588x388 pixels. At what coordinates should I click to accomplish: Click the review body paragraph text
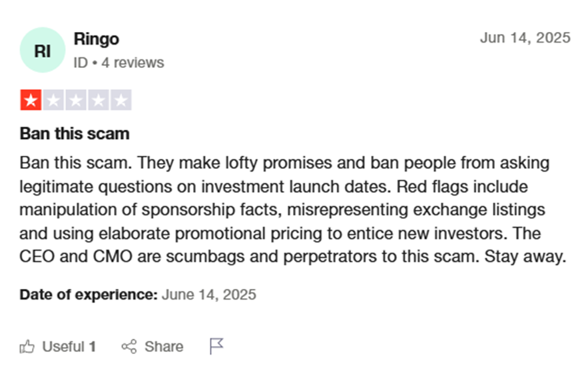point(293,210)
